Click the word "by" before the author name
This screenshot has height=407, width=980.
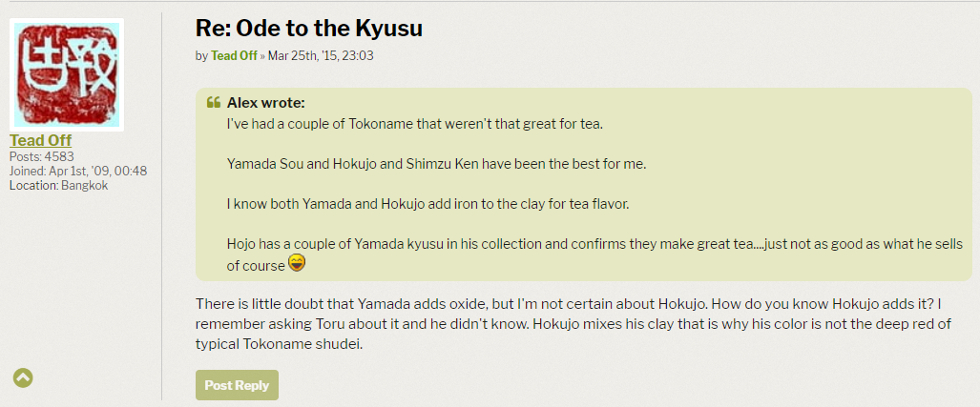click(x=201, y=55)
